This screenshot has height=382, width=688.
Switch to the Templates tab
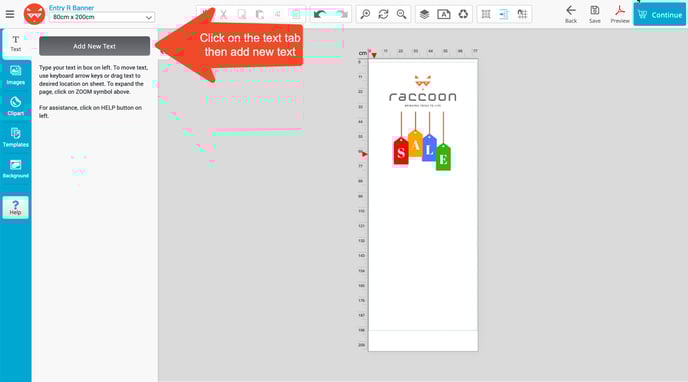(x=15, y=138)
